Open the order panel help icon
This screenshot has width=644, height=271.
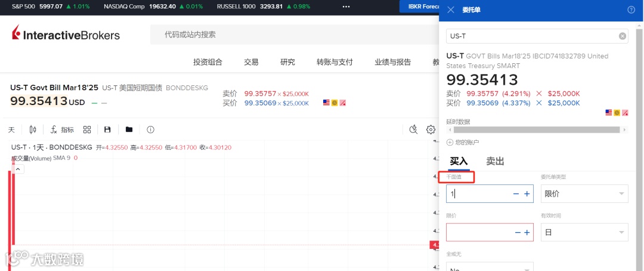631,10
